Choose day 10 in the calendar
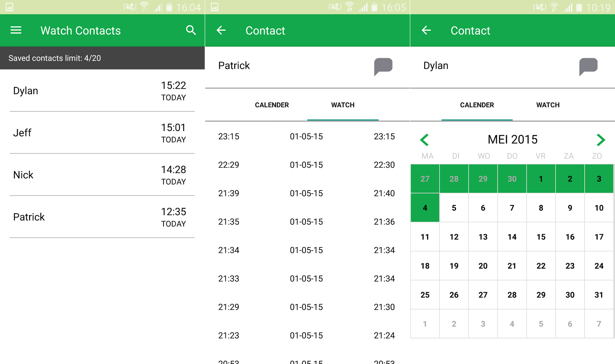 pos(599,208)
